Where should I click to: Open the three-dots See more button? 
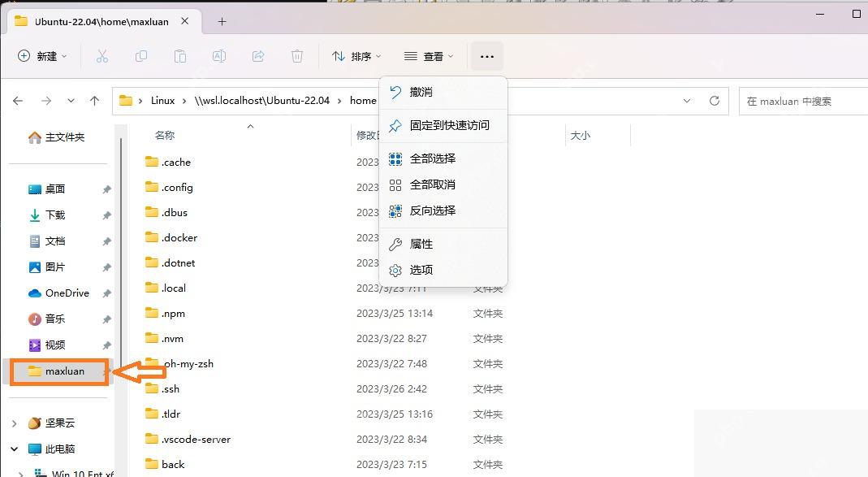pos(487,56)
